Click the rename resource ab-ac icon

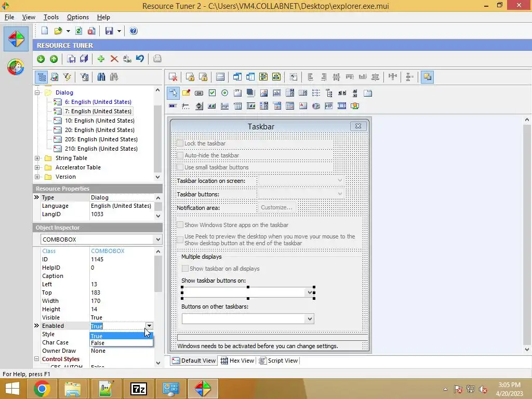pos(127,59)
